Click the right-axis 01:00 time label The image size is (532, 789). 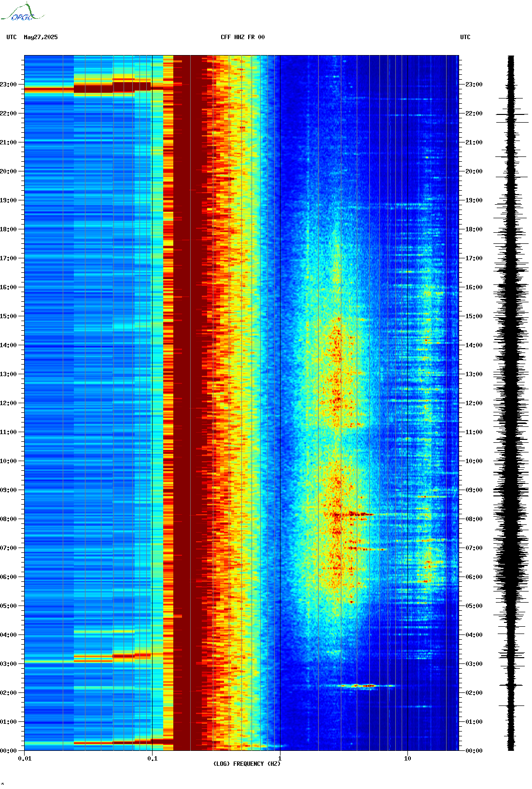point(474,722)
